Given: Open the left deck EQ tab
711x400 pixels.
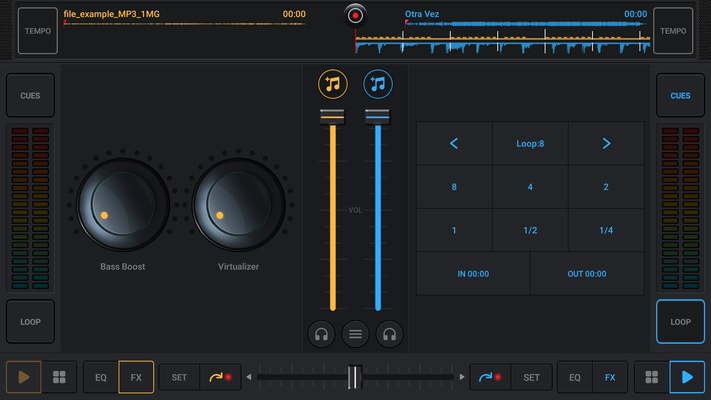Looking at the screenshot, I should click(x=101, y=377).
